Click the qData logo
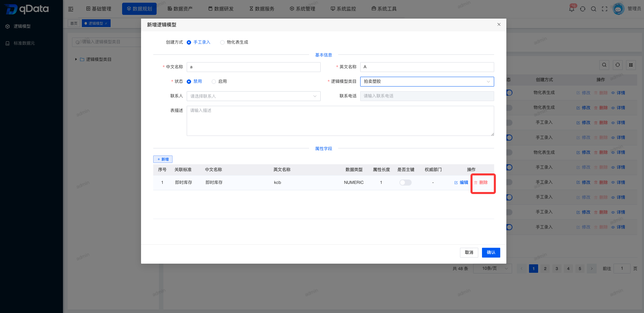The width and height of the screenshot is (644, 313). (x=27, y=9)
